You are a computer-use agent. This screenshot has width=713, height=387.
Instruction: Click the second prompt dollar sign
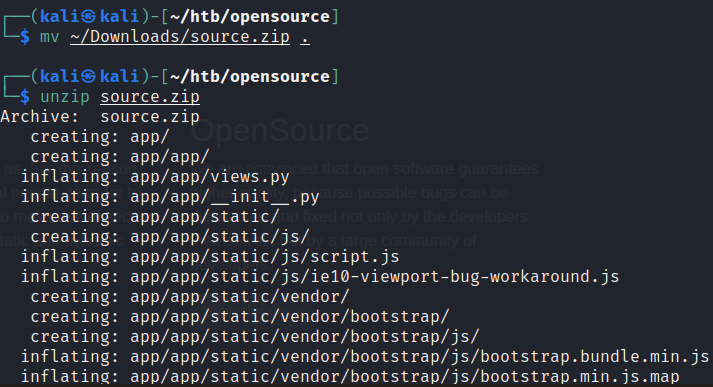(25, 96)
